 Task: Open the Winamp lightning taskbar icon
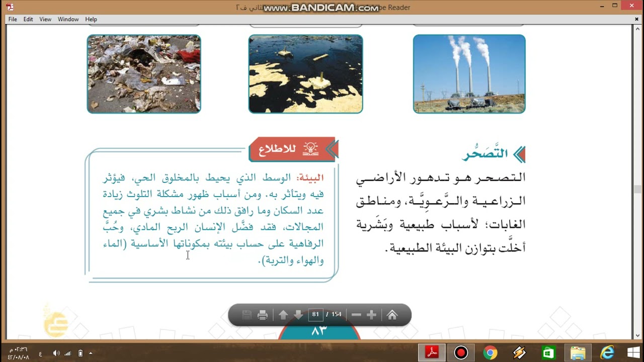tap(519, 353)
